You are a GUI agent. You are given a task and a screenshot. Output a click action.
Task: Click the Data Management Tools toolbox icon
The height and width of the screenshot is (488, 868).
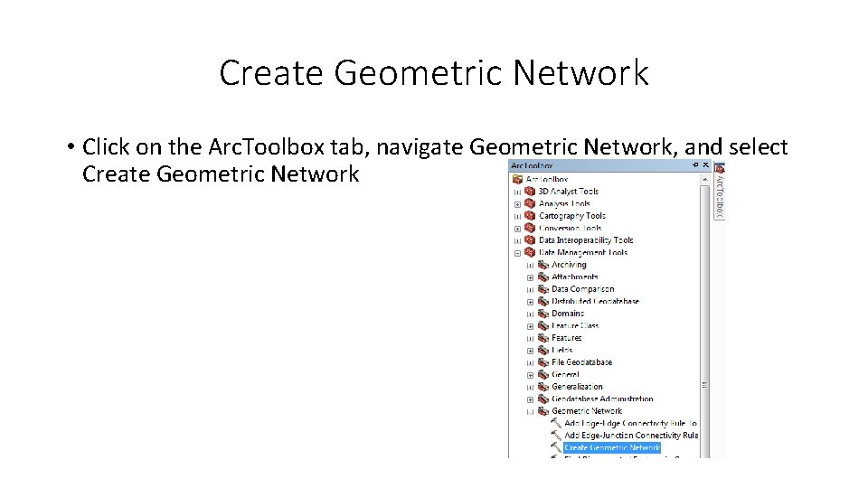tap(531, 252)
